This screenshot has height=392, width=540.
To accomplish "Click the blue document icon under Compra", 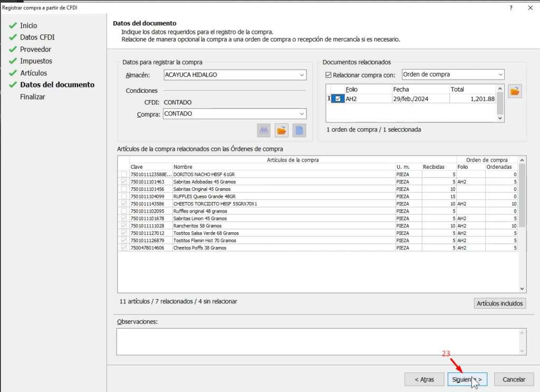I will [299, 131].
